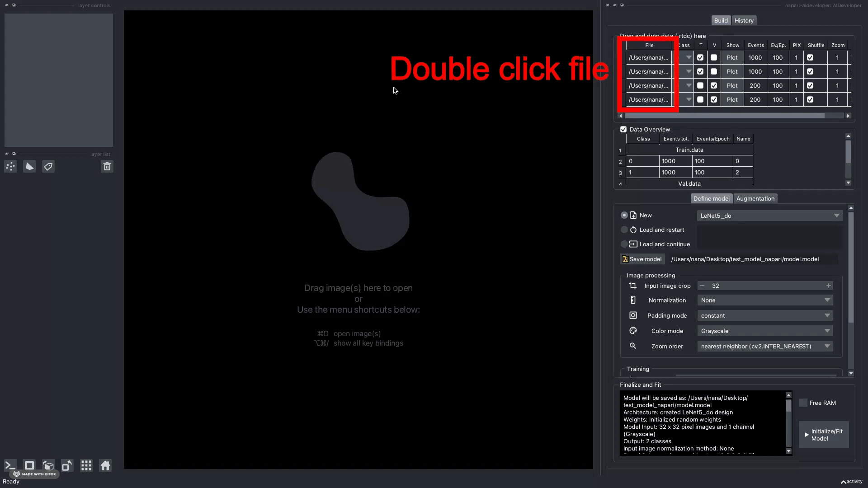Open the Augmentation tab
Screen dimensions: 868x488
[x=755, y=198]
